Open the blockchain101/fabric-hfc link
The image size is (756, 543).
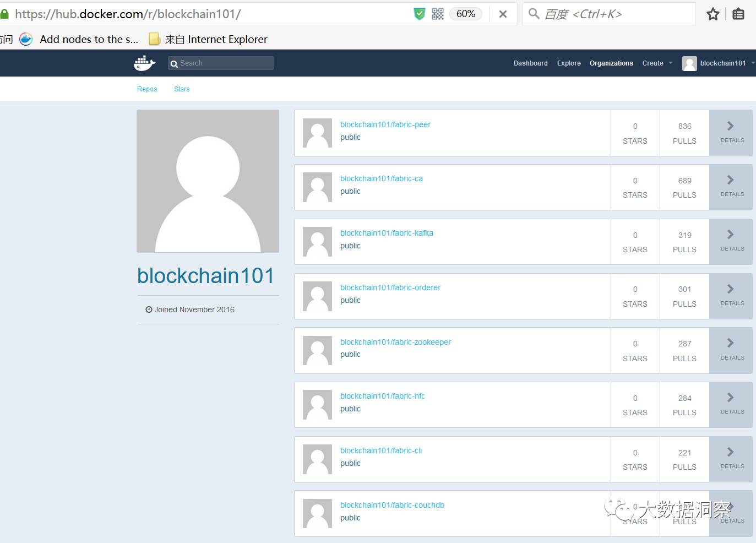point(383,396)
